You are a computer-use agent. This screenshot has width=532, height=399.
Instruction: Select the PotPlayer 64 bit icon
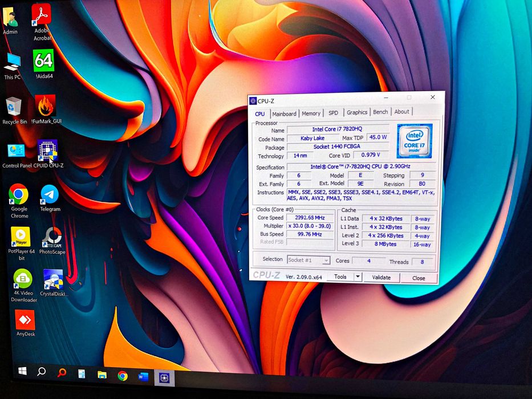pyautogui.click(x=21, y=243)
